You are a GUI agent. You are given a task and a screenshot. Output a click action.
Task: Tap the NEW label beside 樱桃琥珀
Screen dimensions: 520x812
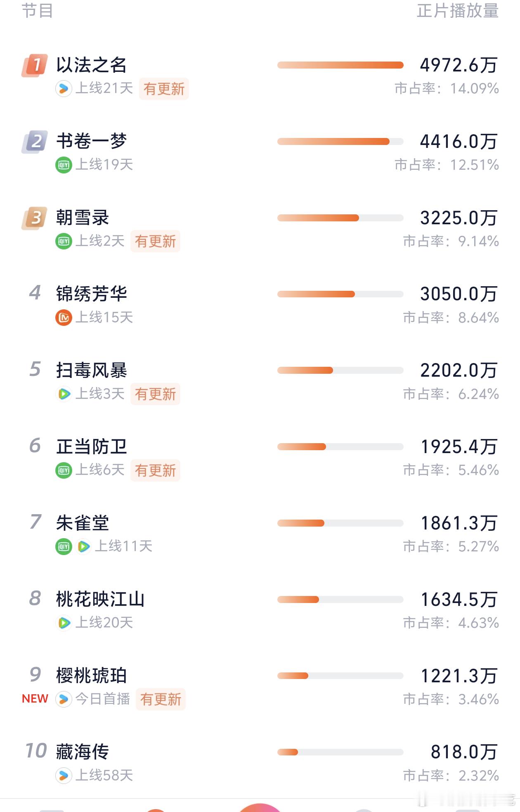click(35, 699)
